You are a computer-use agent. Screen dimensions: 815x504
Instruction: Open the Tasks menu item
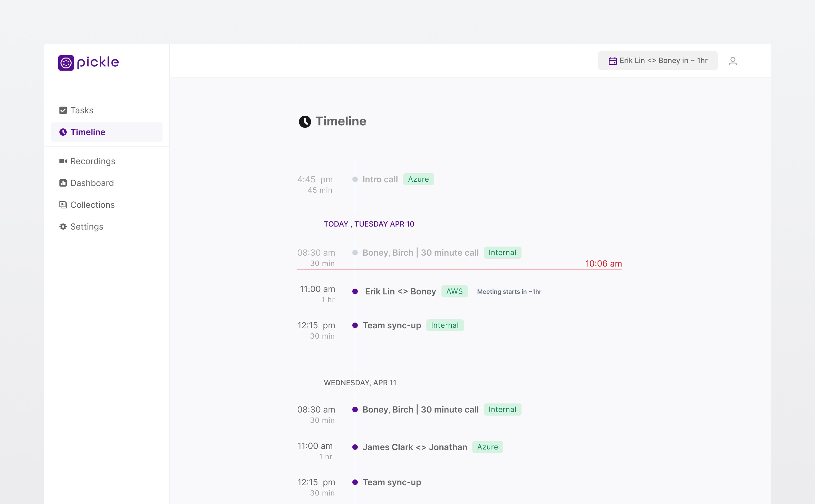click(x=82, y=110)
